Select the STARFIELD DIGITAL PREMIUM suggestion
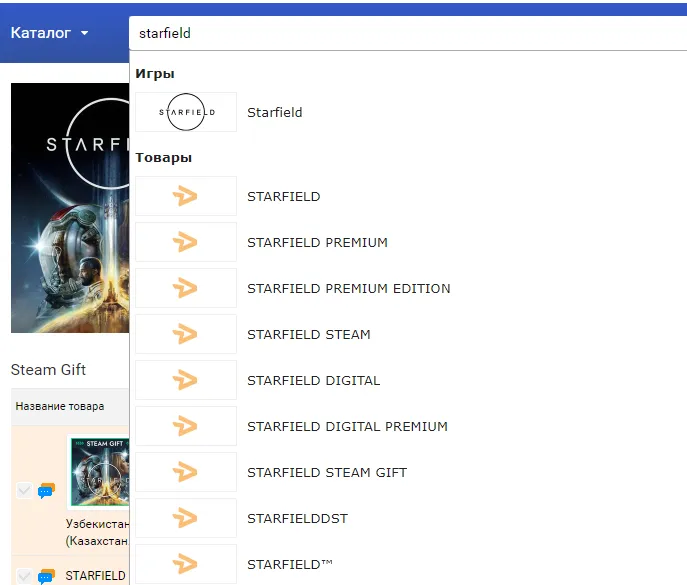The height and width of the screenshot is (585, 687). [347, 426]
